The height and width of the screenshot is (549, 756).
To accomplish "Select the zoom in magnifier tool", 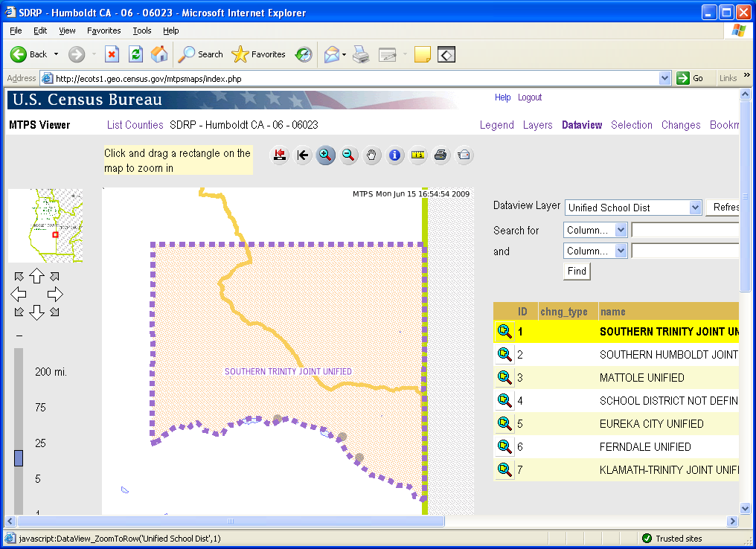I will point(325,155).
